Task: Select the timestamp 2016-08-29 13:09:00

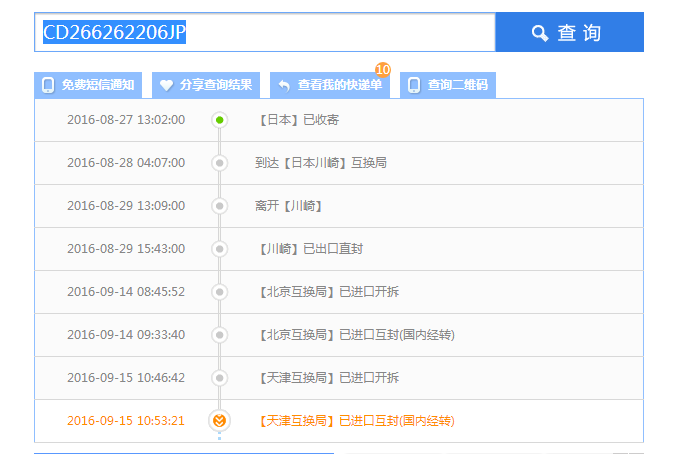Action: click(x=126, y=206)
